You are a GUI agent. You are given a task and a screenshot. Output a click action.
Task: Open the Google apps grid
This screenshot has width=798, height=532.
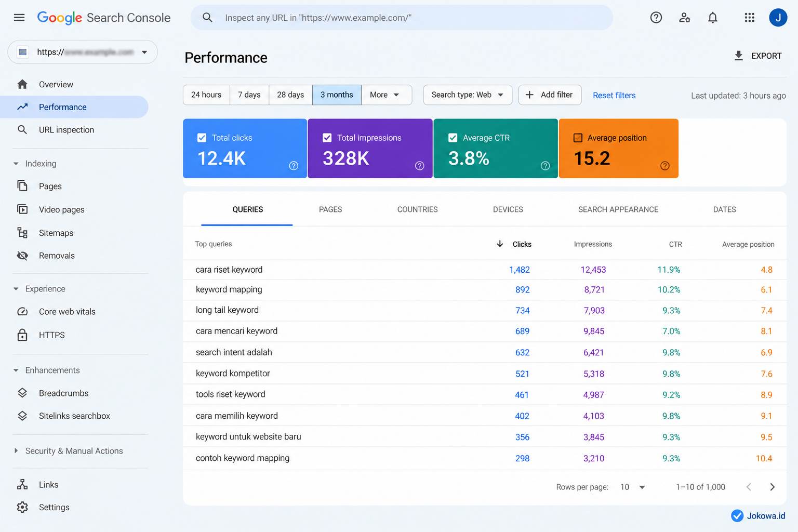point(749,18)
